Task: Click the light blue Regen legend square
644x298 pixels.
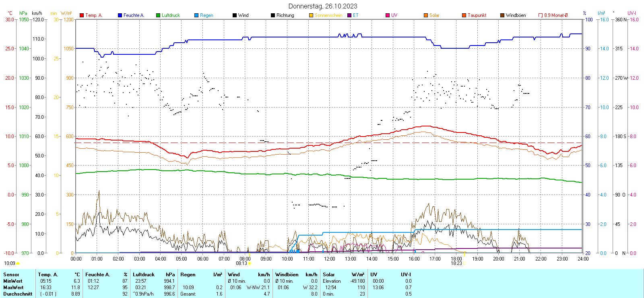Action: click(x=196, y=15)
